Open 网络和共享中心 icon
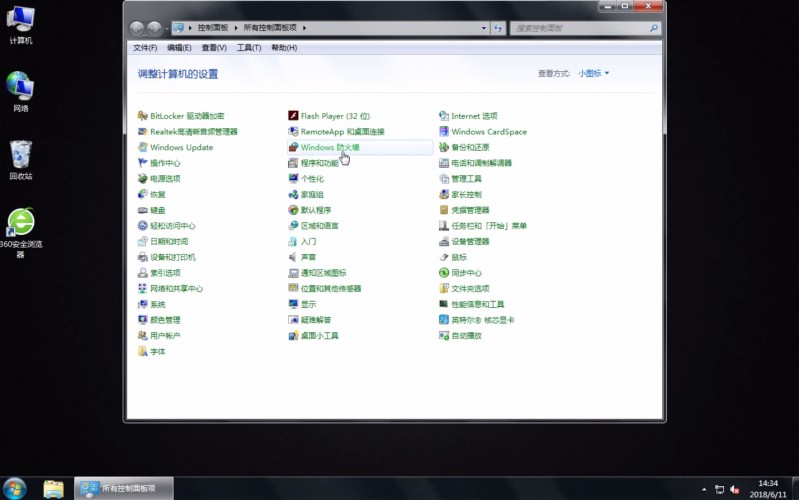799x500 pixels. point(143,288)
